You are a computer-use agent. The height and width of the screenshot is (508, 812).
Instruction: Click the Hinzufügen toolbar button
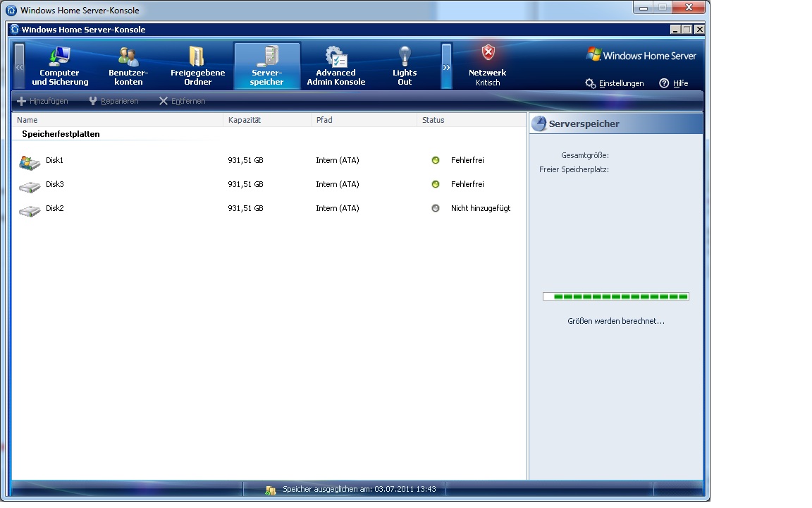43,101
